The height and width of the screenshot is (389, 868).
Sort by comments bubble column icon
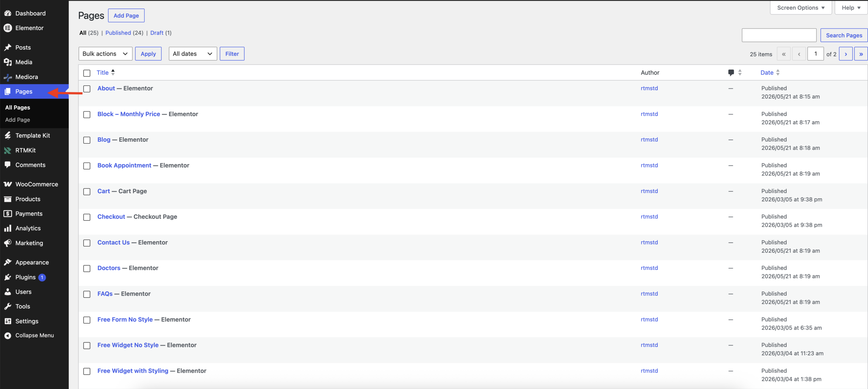pos(731,73)
